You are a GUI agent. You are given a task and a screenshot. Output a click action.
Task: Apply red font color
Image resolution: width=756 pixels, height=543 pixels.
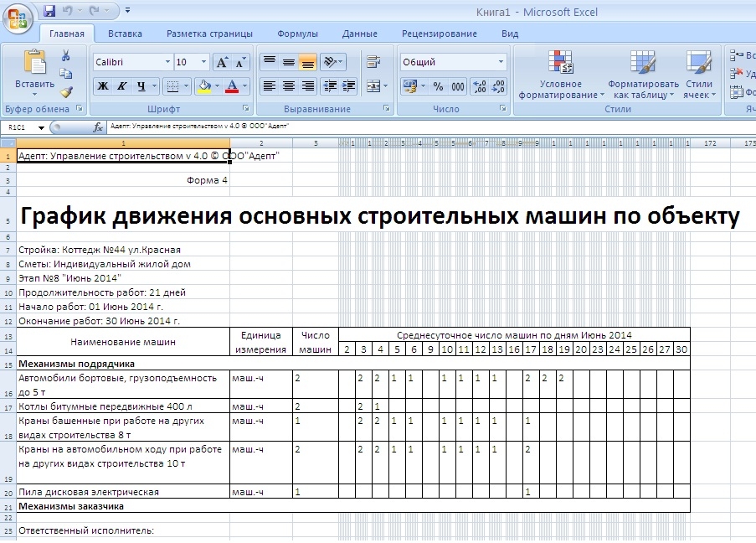point(232,86)
